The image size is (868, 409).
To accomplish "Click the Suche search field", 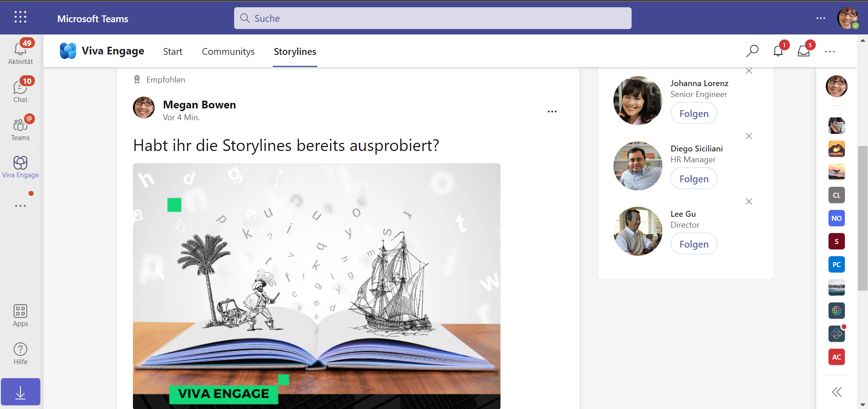I will click(x=432, y=18).
